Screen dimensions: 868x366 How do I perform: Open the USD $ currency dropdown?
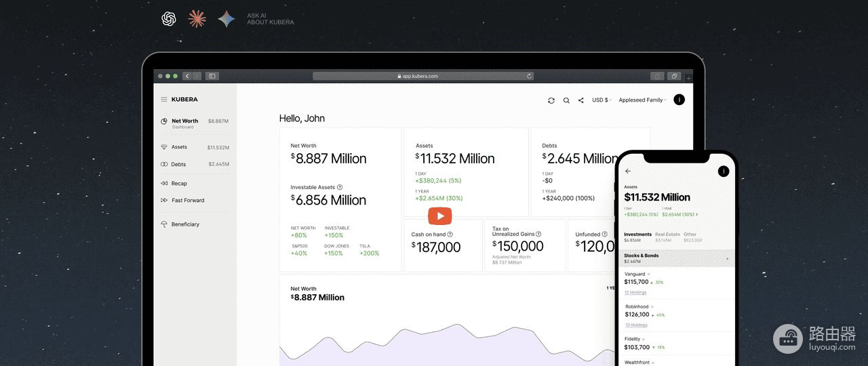click(x=601, y=100)
